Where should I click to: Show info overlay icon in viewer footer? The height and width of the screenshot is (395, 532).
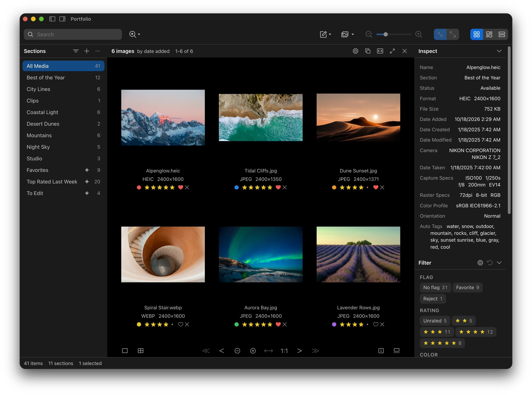[x=381, y=350]
